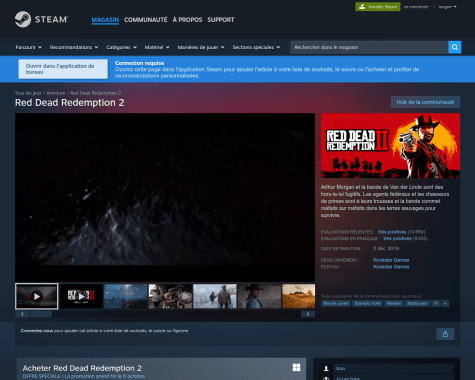
Task: Open the COMMUNAUTÉ menu
Action: (x=146, y=20)
